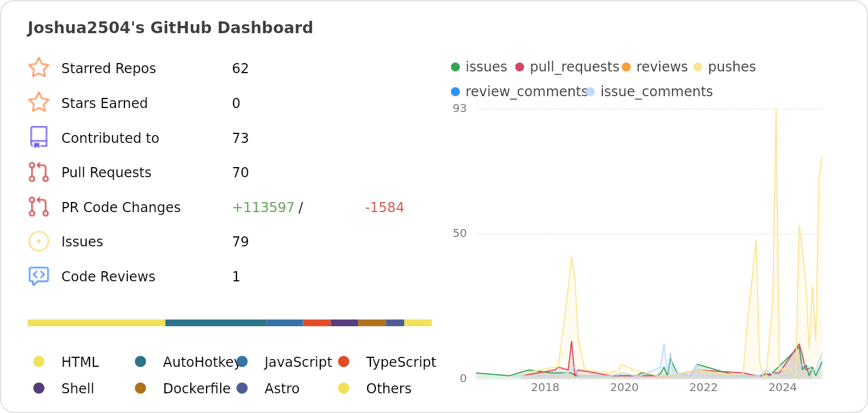Viewport: 868px width, 413px height.
Task: Click the PR Code Changes label
Action: point(121,208)
